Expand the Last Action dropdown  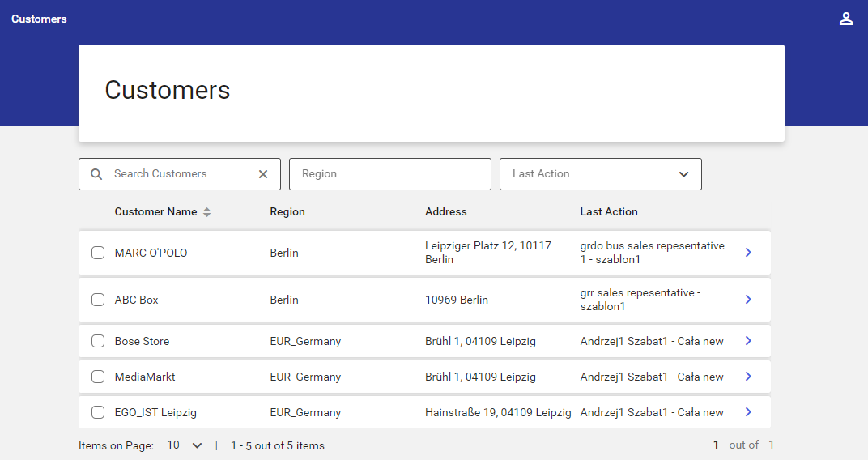tap(601, 174)
